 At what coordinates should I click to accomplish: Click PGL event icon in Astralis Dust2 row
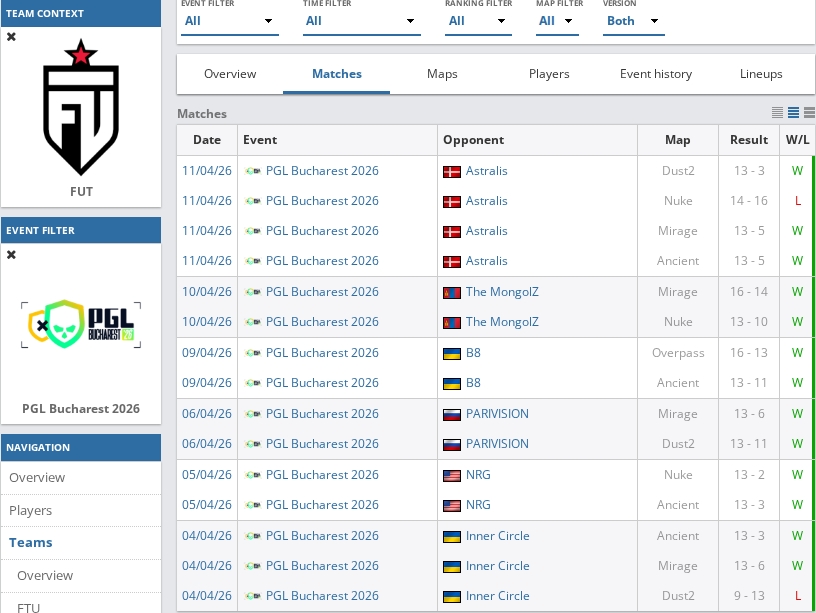pos(253,171)
